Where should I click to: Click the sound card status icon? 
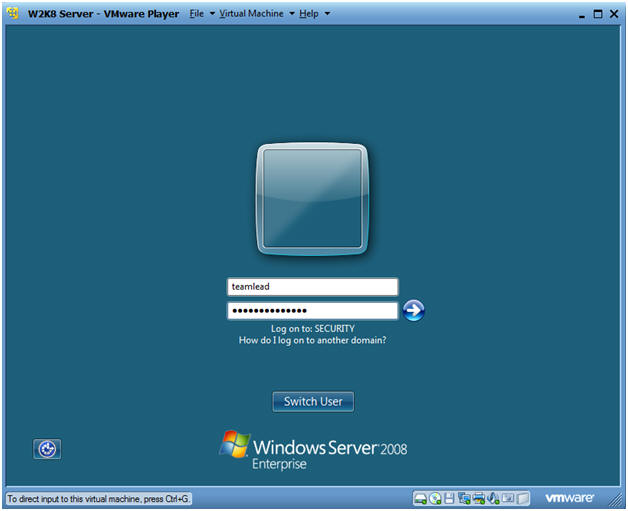pos(493,498)
